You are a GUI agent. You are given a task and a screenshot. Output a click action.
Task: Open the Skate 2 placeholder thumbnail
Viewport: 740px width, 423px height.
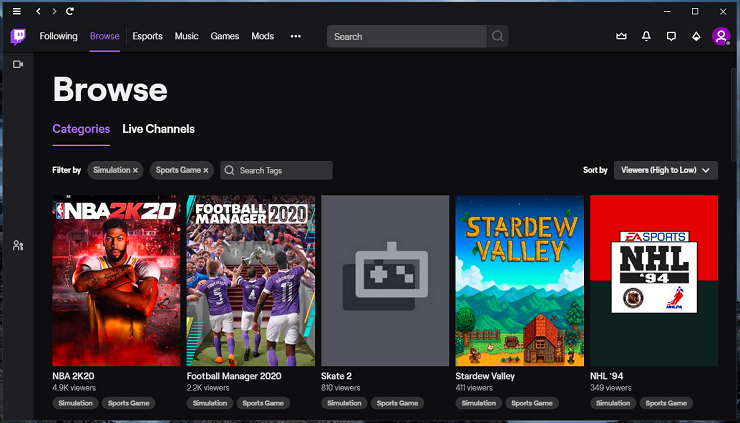click(385, 280)
